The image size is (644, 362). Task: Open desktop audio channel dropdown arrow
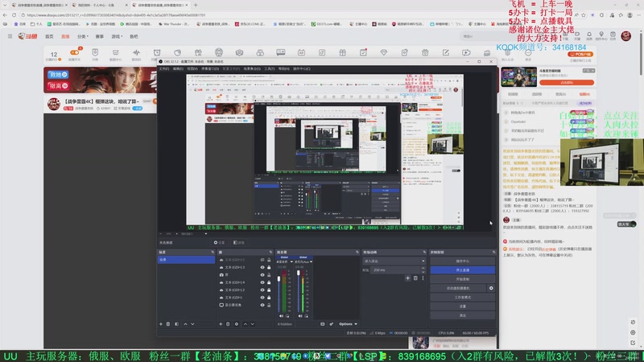291,262
